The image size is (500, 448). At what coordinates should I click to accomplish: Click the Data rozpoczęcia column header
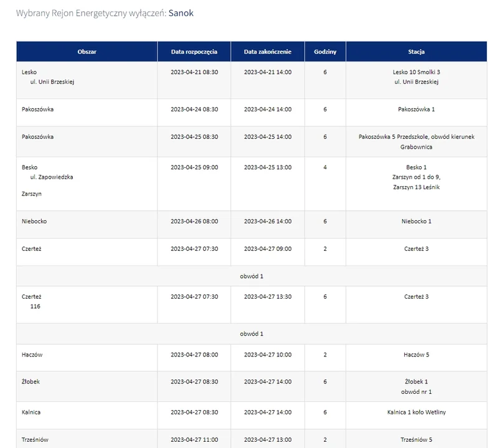[194, 52]
